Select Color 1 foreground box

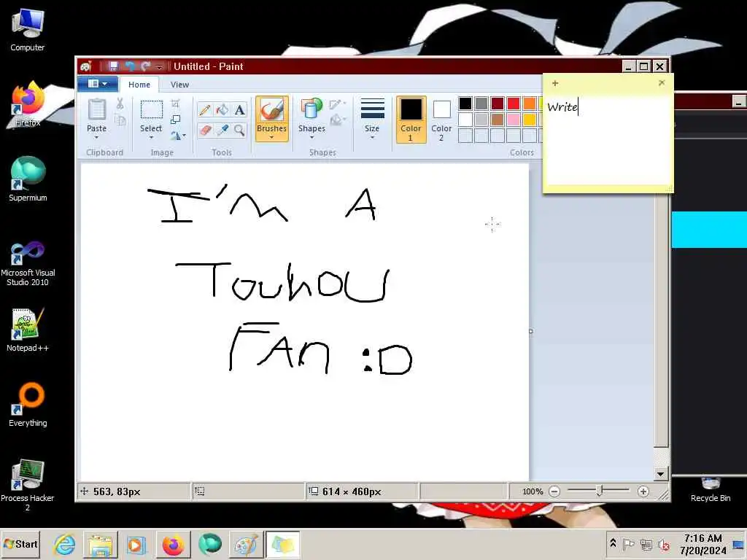point(411,120)
